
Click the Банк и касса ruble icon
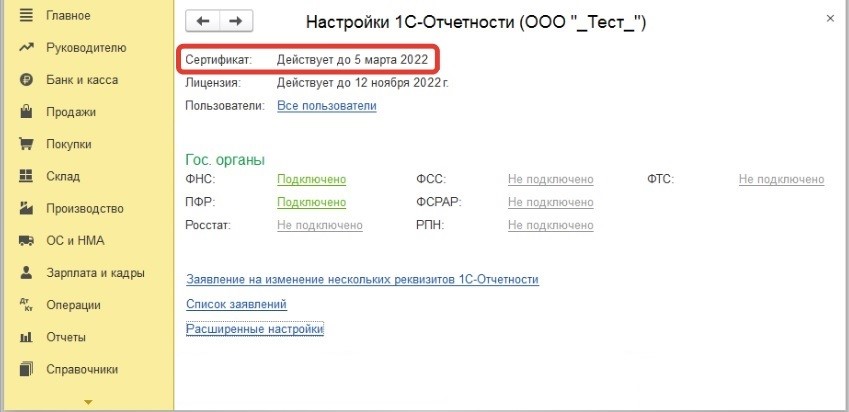click(26, 80)
